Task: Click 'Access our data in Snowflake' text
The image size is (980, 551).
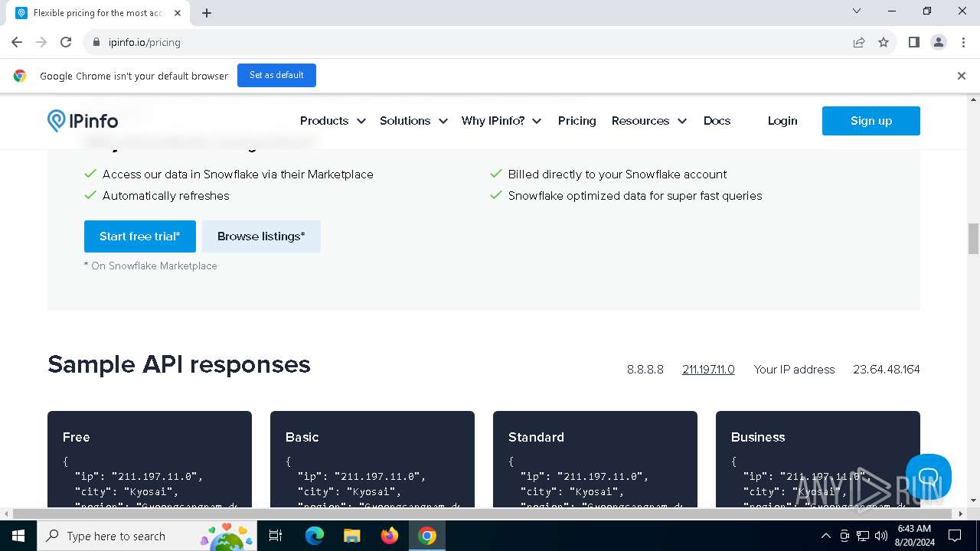Action: (x=238, y=174)
